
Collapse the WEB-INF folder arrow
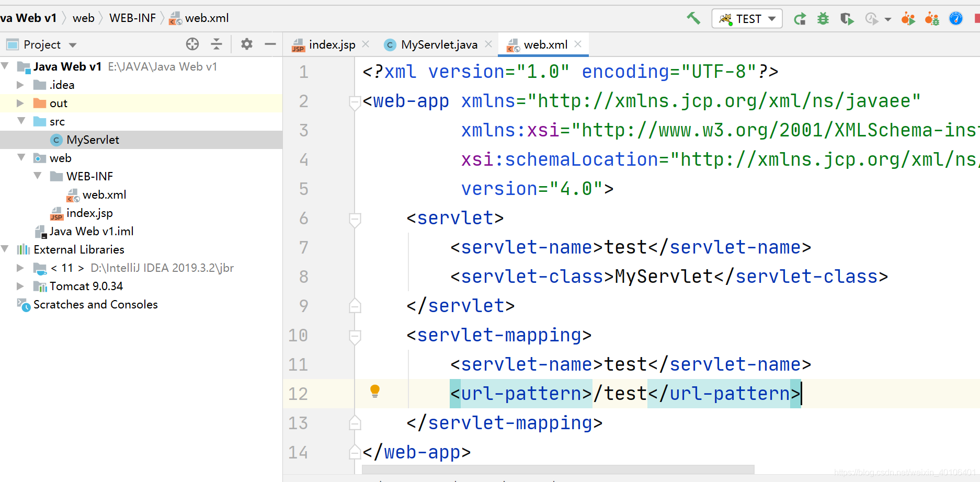point(38,176)
